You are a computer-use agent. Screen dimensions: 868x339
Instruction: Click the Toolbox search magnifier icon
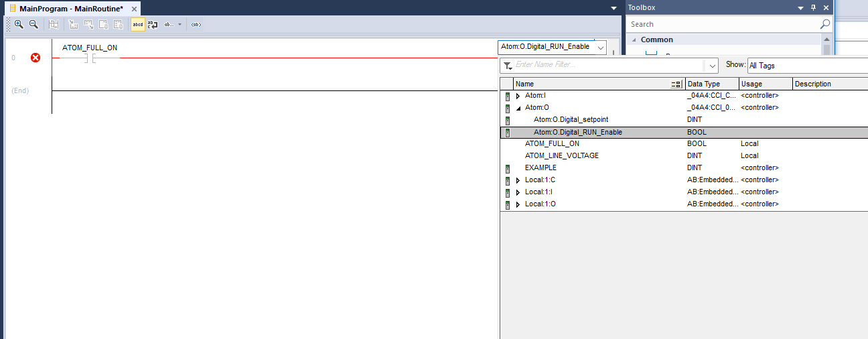[x=825, y=24]
